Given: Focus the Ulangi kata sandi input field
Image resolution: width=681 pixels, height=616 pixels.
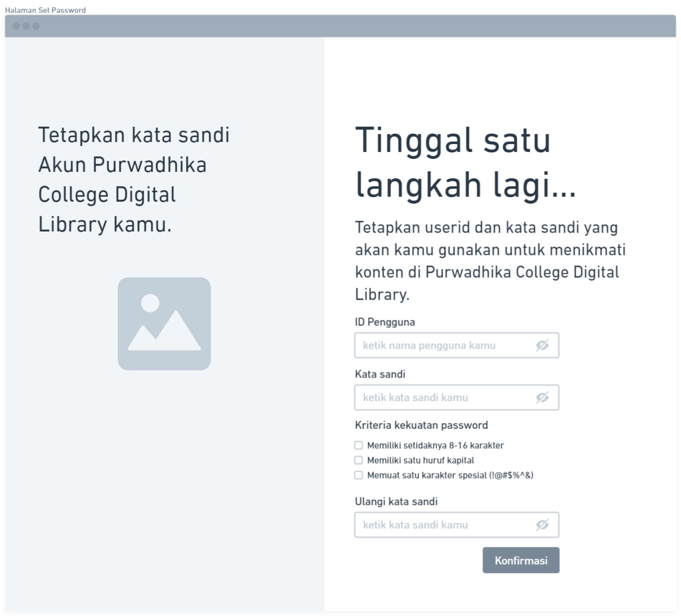Looking at the screenshot, I should point(456,525).
